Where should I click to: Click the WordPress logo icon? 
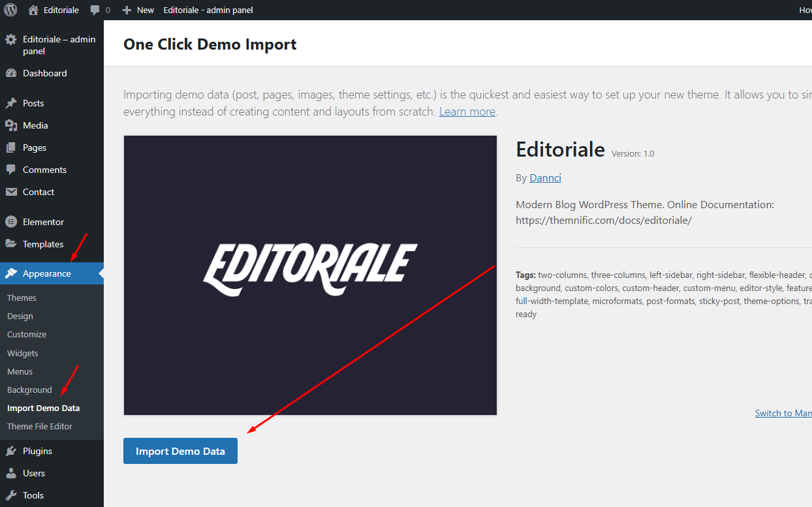(x=10, y=10)
